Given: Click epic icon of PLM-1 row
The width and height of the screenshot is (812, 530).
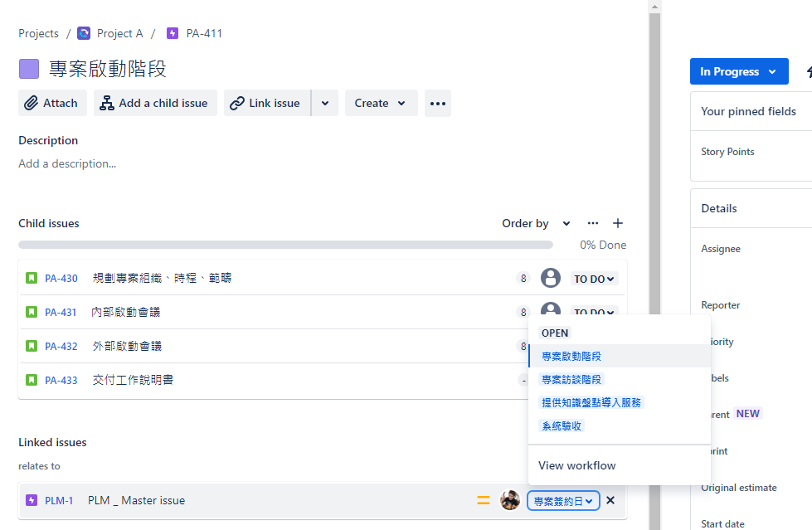Looking at the screenshot, I should (32, 500).
